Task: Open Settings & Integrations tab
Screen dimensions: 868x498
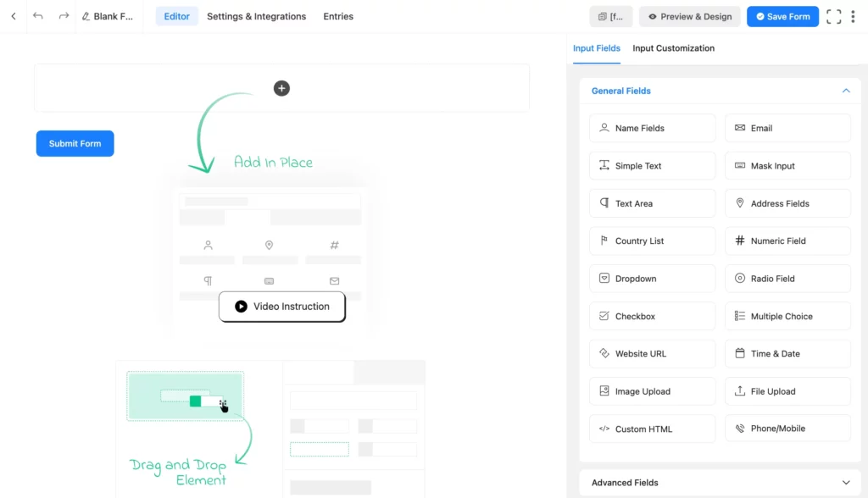Action: point(256,17)
